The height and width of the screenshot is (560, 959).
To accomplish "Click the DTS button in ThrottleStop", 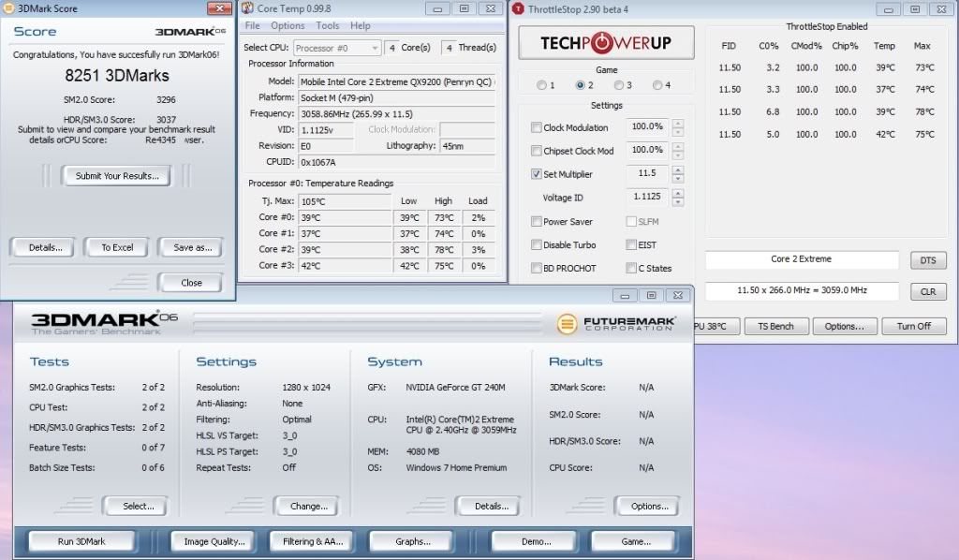I will 928,259.
